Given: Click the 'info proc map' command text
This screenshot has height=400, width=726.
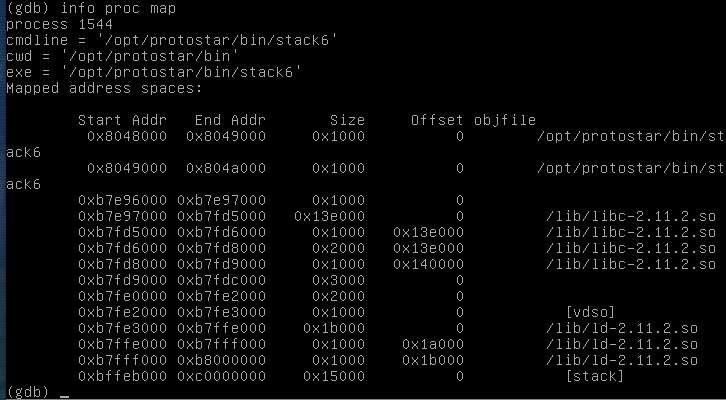Looking at the screenshot, I should point(118,8).
